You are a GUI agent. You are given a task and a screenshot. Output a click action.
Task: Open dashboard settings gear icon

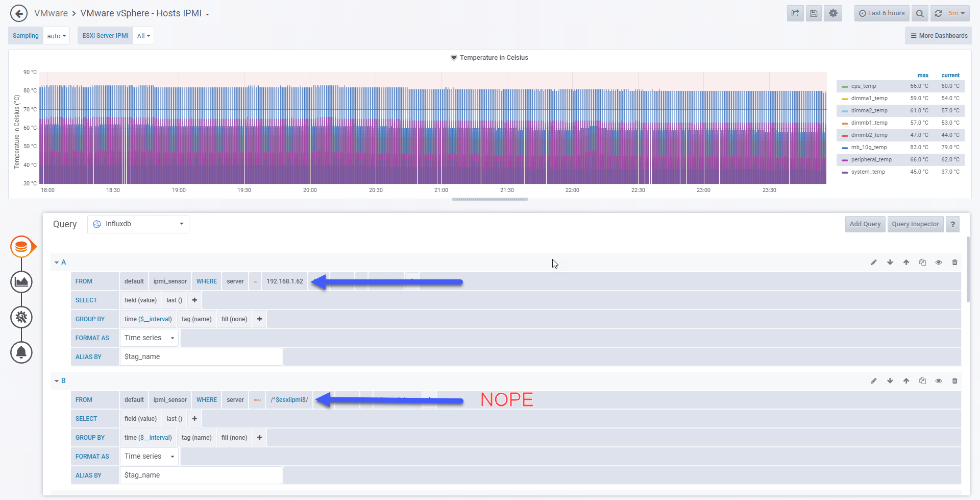(x=833, y=13)
